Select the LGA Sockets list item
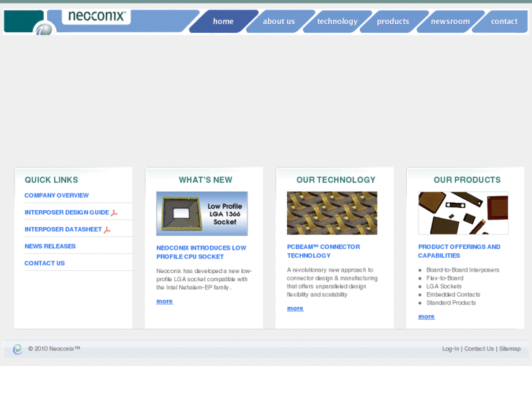The width and height of the screenshot is (532, 399). 444,286
